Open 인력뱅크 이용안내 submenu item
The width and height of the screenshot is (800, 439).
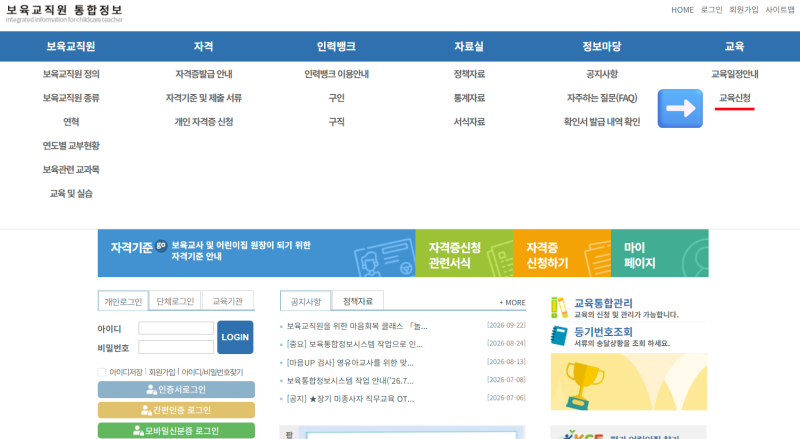click(x=336, y=74)
